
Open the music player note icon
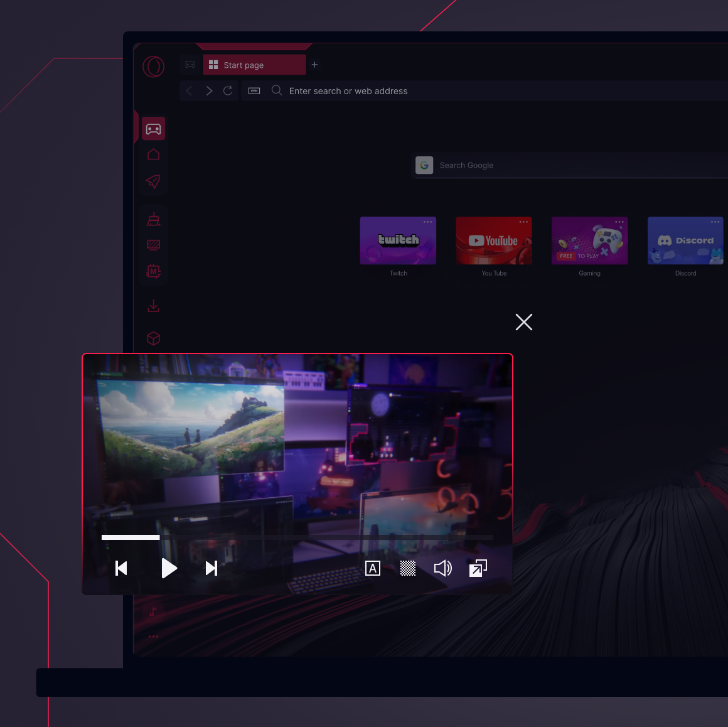point(153,611)
